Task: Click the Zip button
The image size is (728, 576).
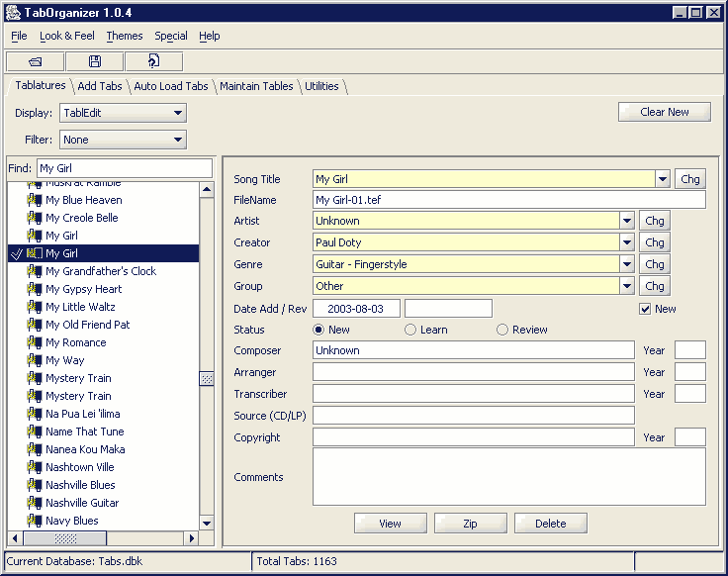Action: point(470,524)
